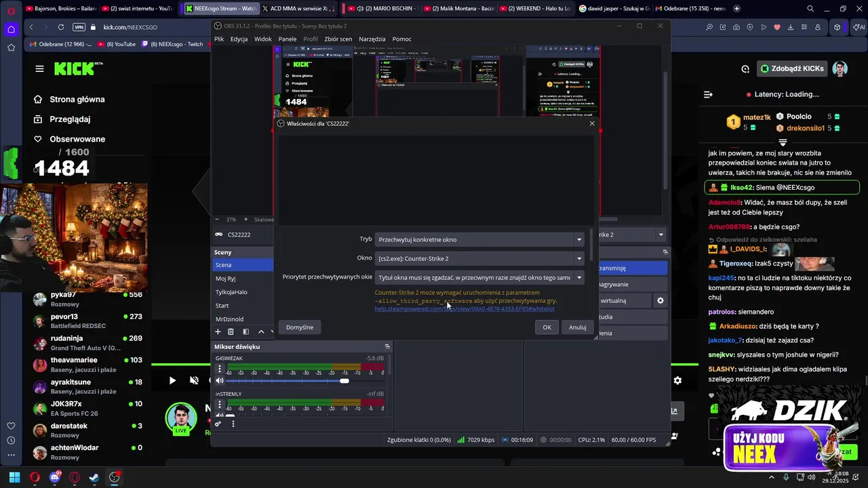Open Discord from the Windows taskbar
Screen dimensions: 868x488
pos(54,477)
